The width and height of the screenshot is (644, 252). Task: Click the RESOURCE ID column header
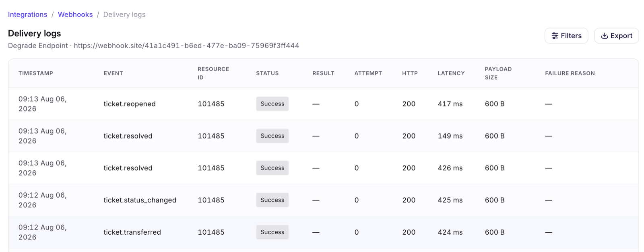213,73
